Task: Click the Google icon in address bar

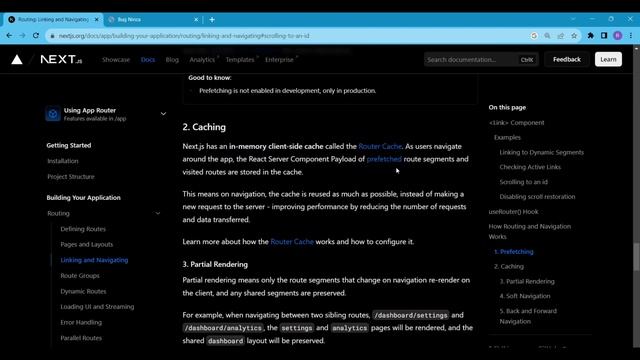Action: pos(534,36)
